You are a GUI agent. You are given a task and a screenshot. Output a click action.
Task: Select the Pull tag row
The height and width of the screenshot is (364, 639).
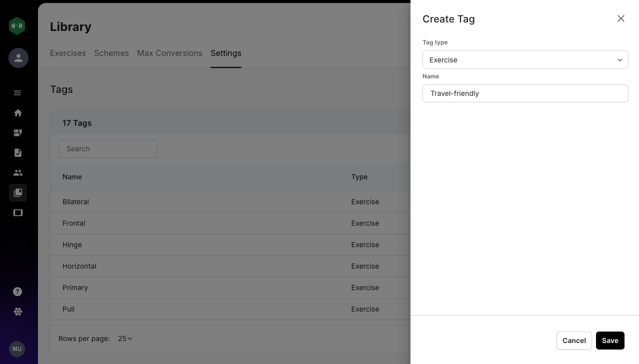tap(230, 309)
